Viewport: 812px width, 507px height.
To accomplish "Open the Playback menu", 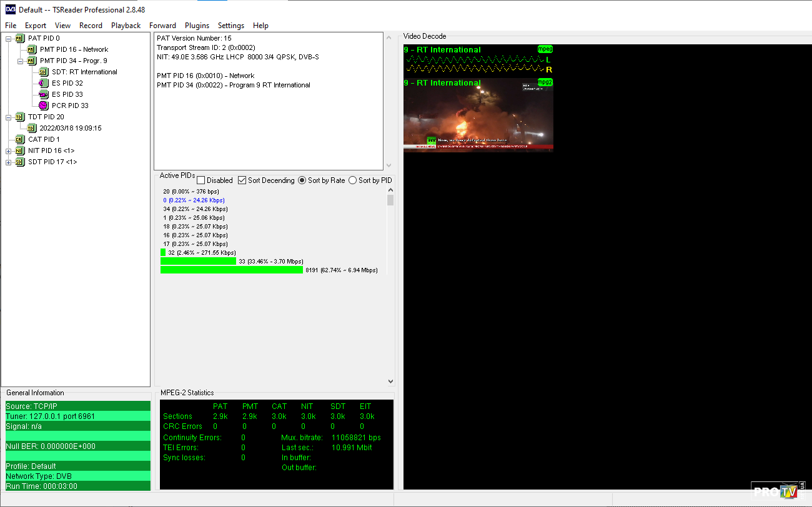I will pos(126,26).
